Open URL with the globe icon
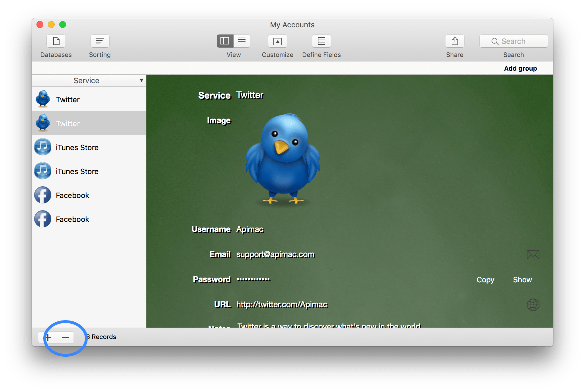Screen dimensions: 585x392 tap(533, 305)
